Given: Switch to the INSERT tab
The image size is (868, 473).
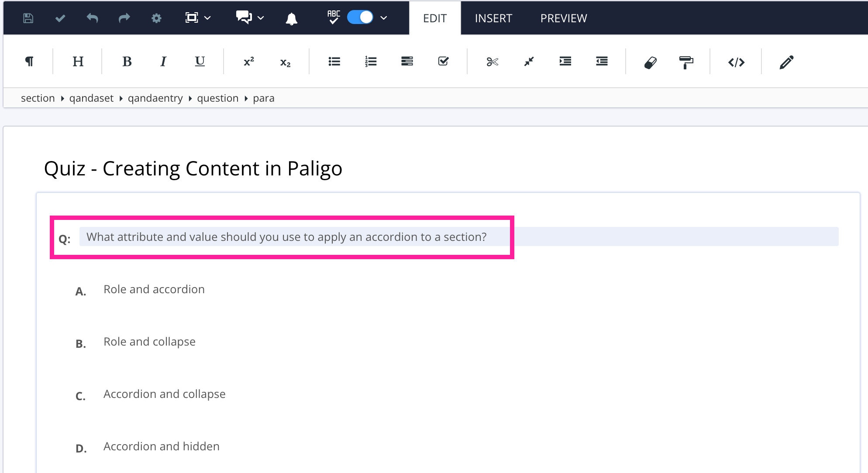Looking at the screenshot, I should (493, 18).
